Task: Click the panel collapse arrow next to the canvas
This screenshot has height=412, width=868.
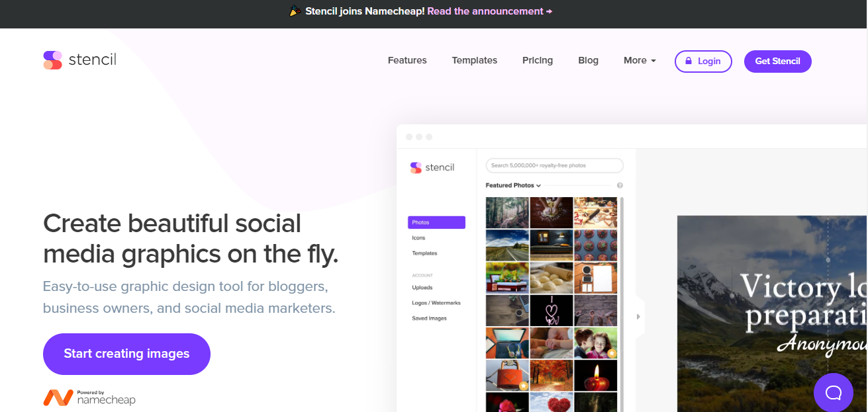Action: point(638,317)
